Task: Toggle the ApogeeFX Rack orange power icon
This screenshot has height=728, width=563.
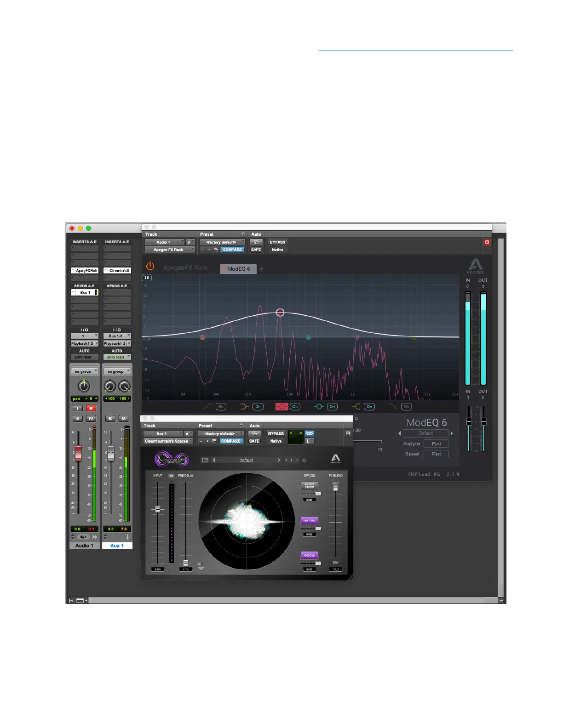Action: point(150,266)
